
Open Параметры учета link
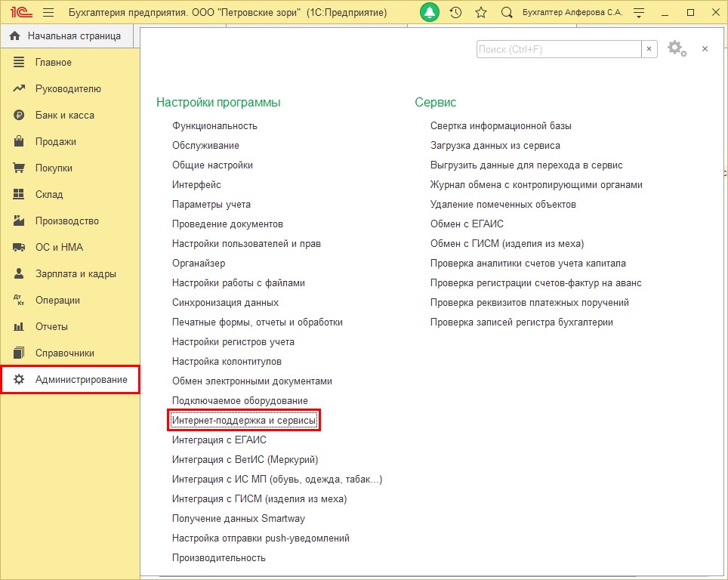[211, 205]
